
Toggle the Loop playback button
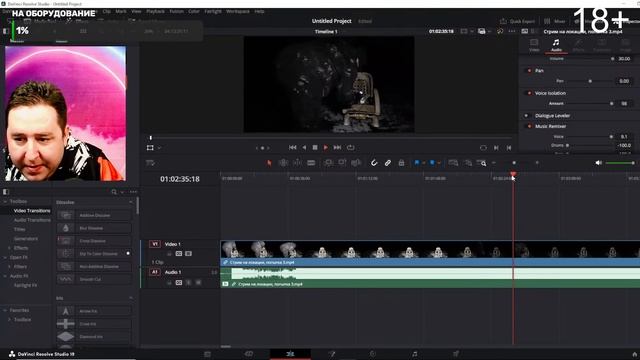[x=351, y=147]
